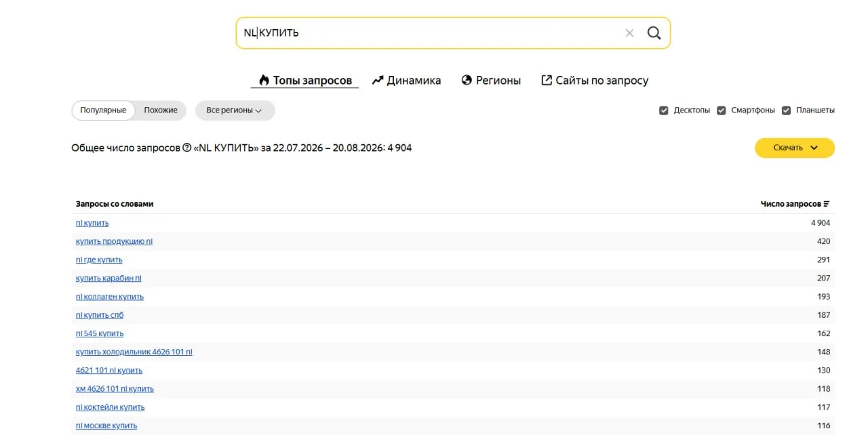Click the external link icon near Сайты по запросу

tap(547, 80)
